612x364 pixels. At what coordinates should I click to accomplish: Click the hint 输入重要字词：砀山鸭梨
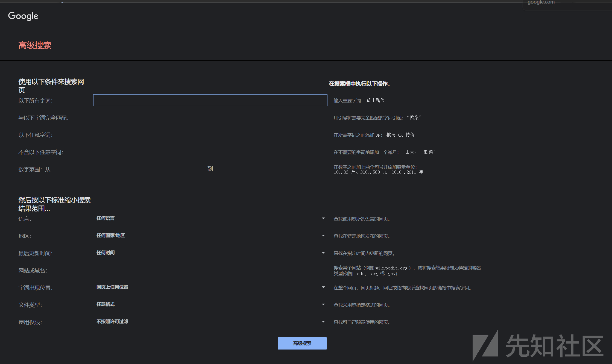359,101
